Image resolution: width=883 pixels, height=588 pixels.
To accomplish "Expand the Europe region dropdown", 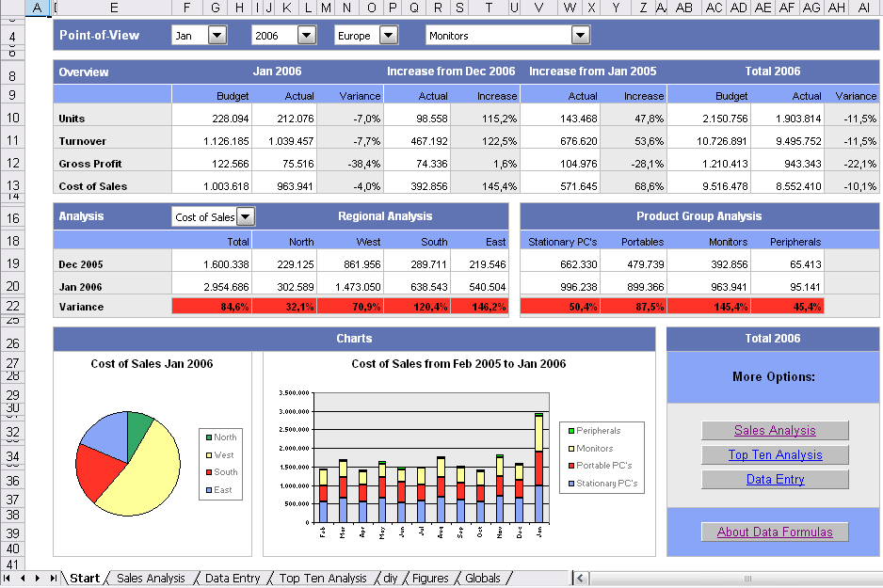I will point(388,36).
